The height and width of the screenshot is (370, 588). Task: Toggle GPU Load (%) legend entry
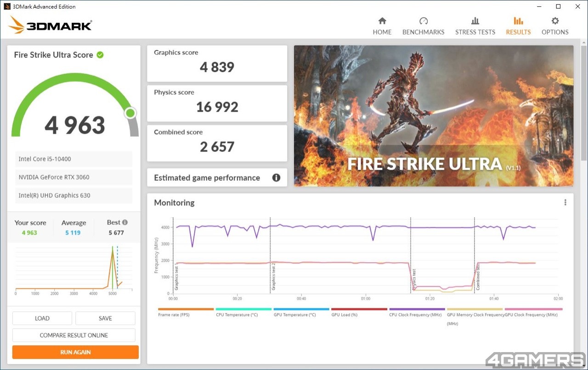coord(359,312)
